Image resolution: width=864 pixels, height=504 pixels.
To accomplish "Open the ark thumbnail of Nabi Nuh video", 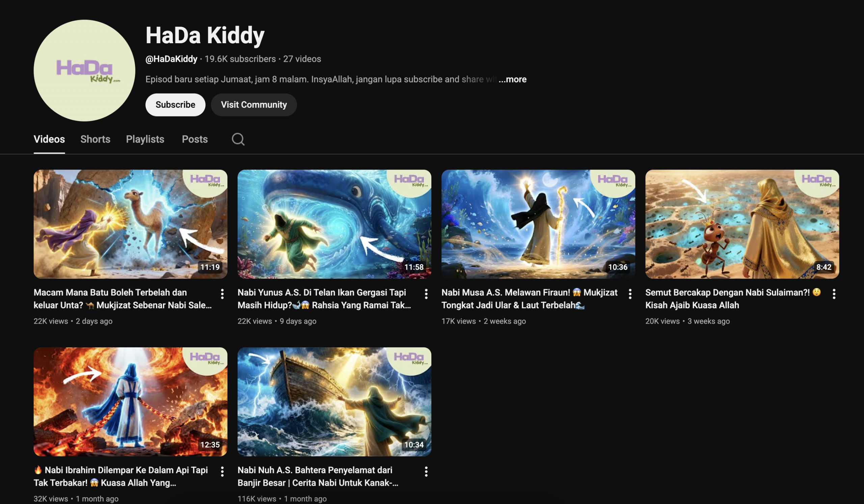I will click(x=334, y=401).
